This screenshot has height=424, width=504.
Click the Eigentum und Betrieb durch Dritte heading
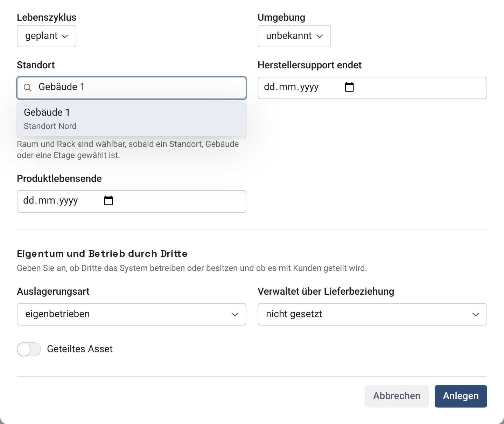102,254
